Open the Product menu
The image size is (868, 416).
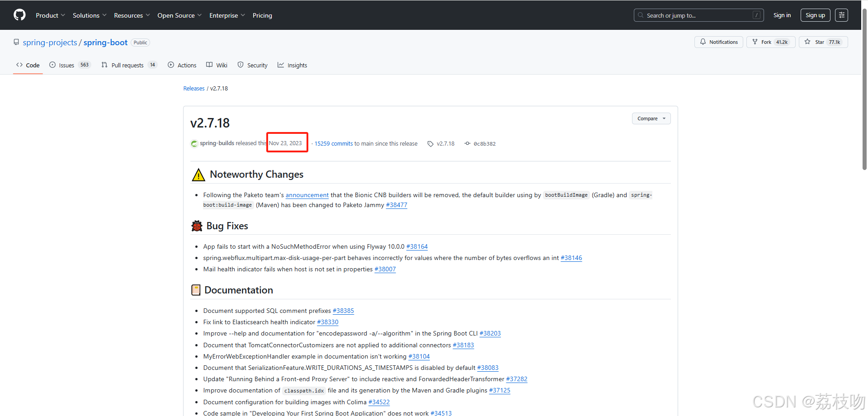click(50, 15)
